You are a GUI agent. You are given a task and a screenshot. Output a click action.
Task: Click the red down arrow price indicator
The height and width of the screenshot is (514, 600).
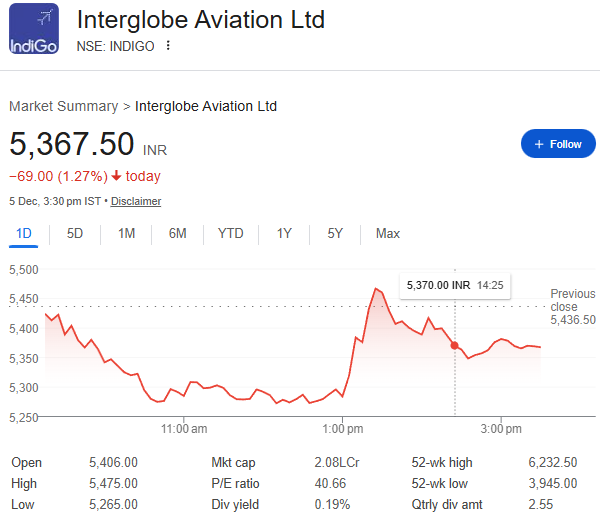pyautogui.click(x=117, y=176)
